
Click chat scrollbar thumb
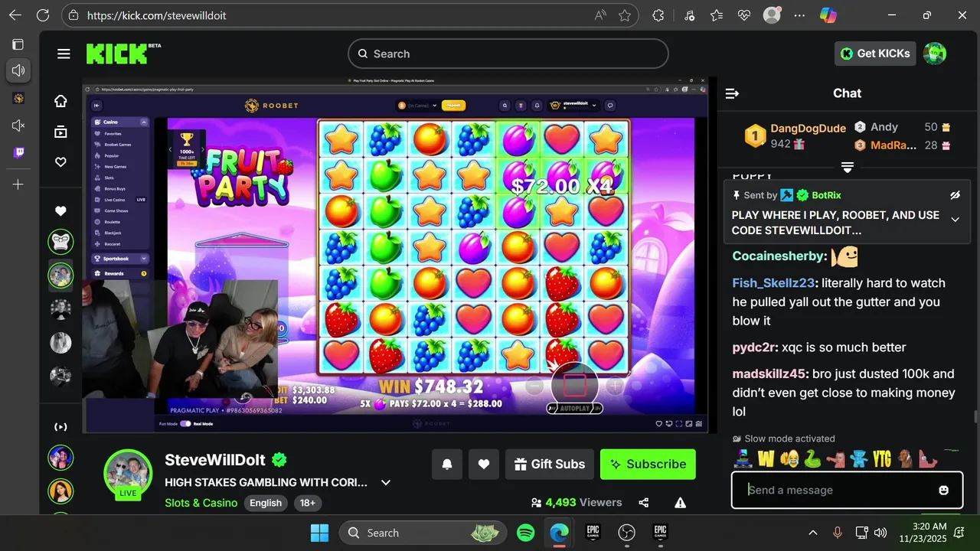click(975, 416)
